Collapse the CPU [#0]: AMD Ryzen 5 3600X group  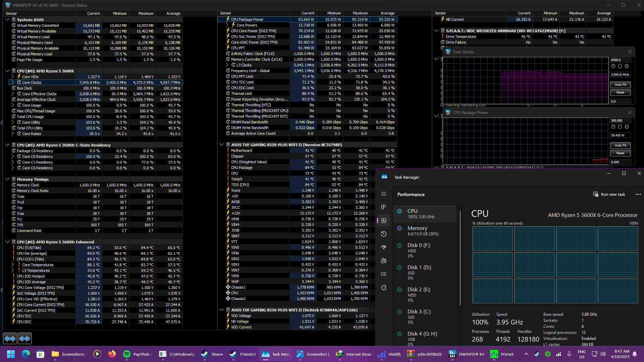tap(7, 71)
